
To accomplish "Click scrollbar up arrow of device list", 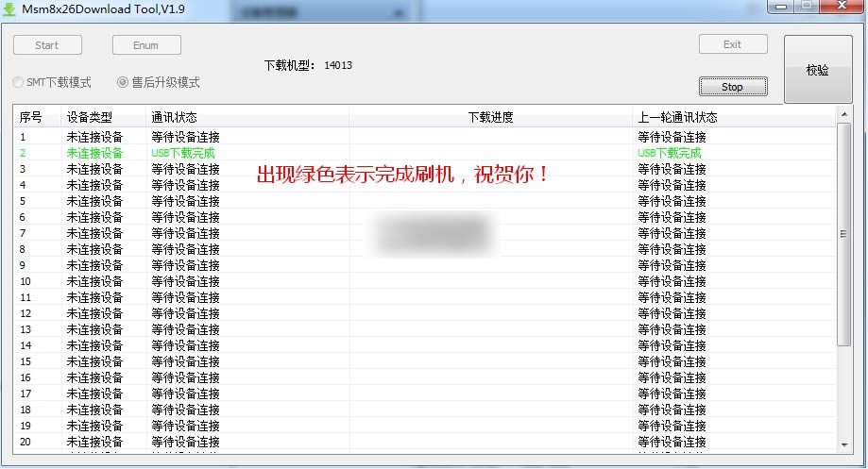I will (x=843, y=114).
